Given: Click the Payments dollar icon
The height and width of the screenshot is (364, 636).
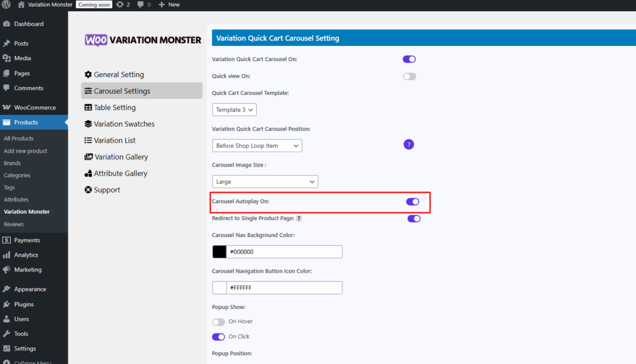Looking at the screenshot, I should pos(6,240).
